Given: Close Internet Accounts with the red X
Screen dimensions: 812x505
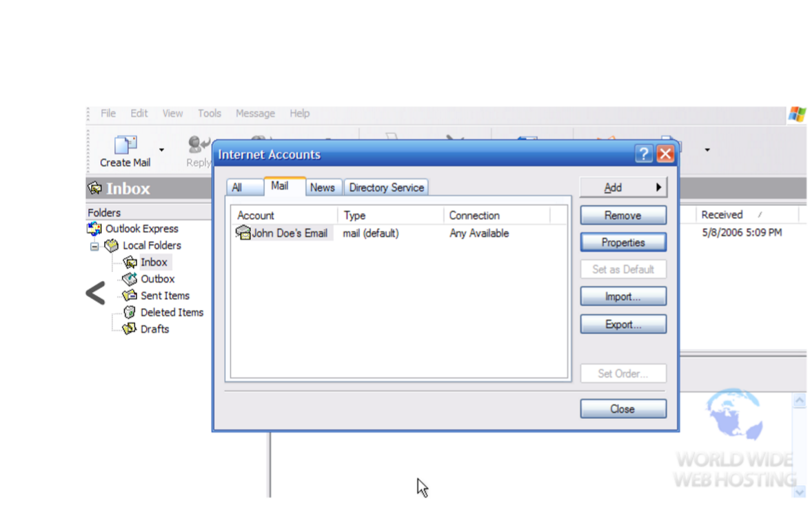Looking at the screenshot, I should (665, 154).
